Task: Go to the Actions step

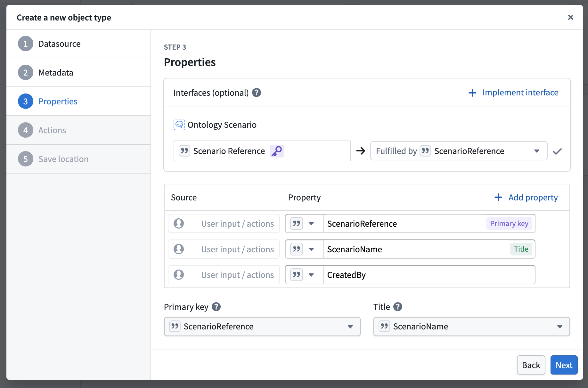Action: pos(78,130)
